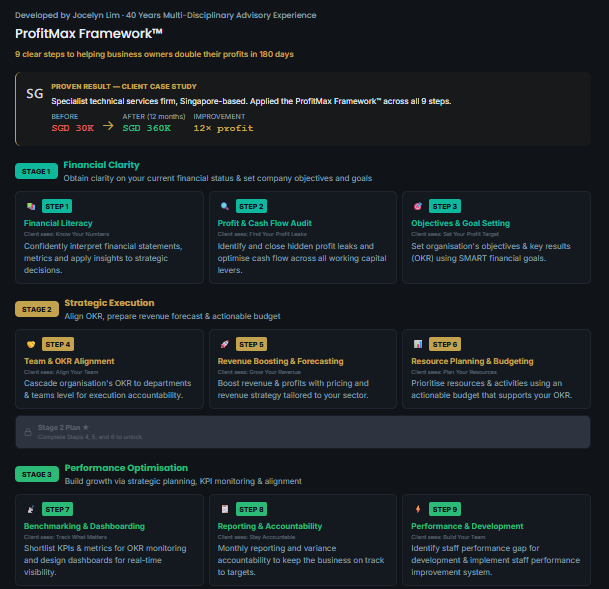609x589 pixels.
Task: Click 'Client sees: Build Your Team' caption
Action: pyautogui.click(x=448, y=537)
